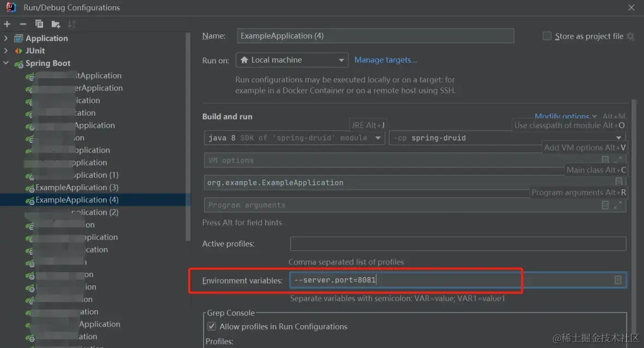Open the store-as-project-file gear settings
644x348 pixels.
(x=630, y=37)
